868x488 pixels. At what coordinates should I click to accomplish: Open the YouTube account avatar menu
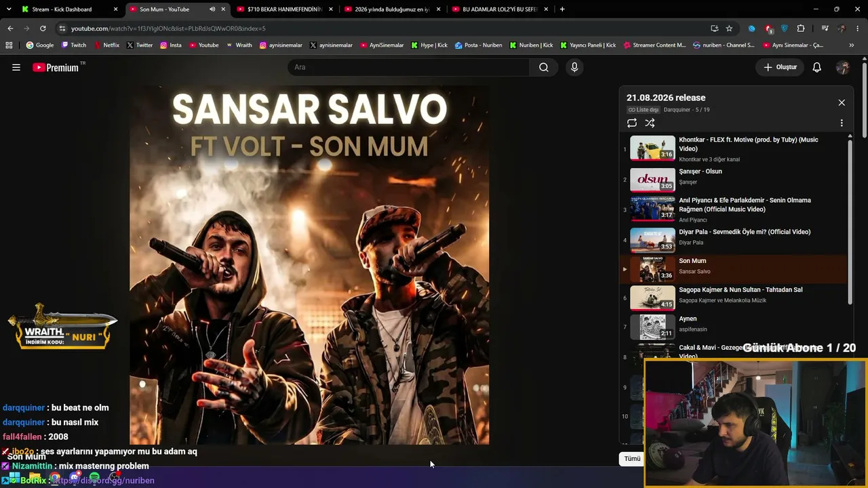(843, 67)
